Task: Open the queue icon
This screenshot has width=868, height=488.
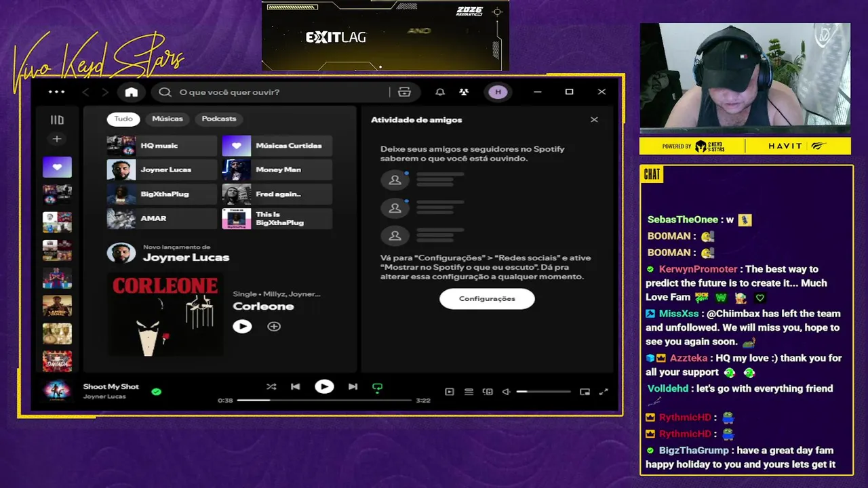Action: [x=469, y=392]
